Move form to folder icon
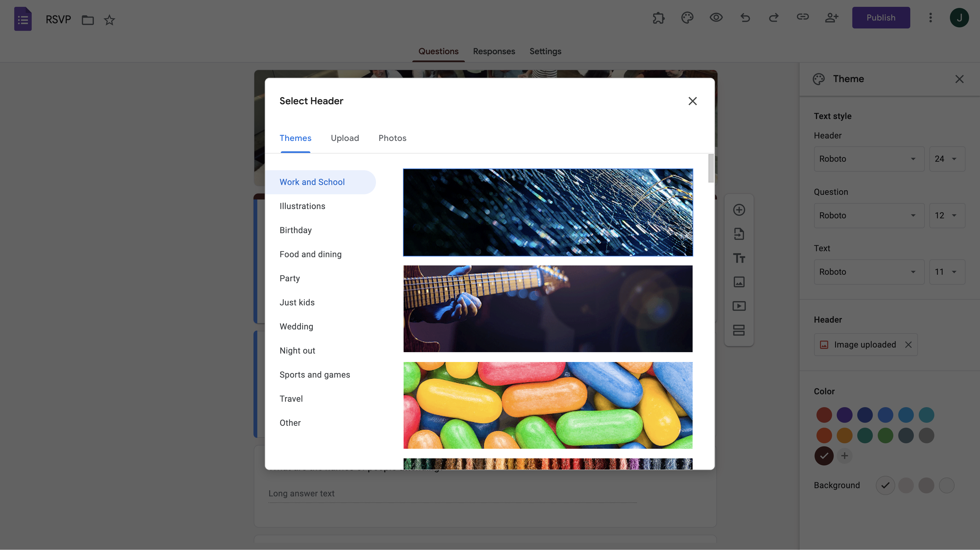The height and width of the screenshot is (550, 980). point(88,20)
